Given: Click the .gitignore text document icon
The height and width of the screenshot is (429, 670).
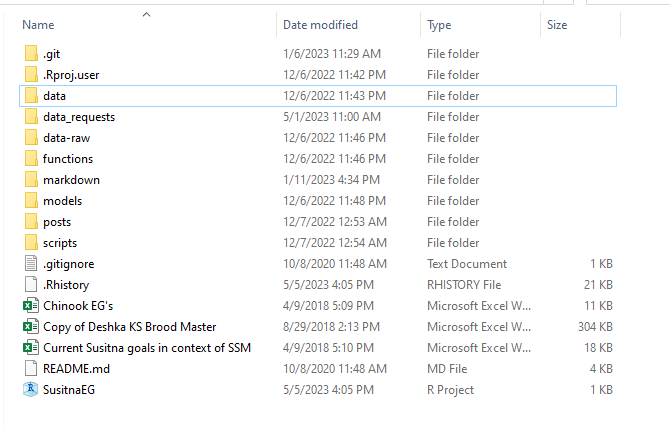Looking at the screenshot, I should [x=31, y=263].
